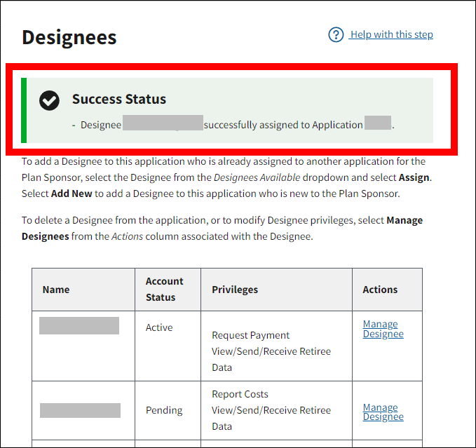Select the Active account status cell
The width and height of the screenshot is (476, 448).
coord(159,327)
